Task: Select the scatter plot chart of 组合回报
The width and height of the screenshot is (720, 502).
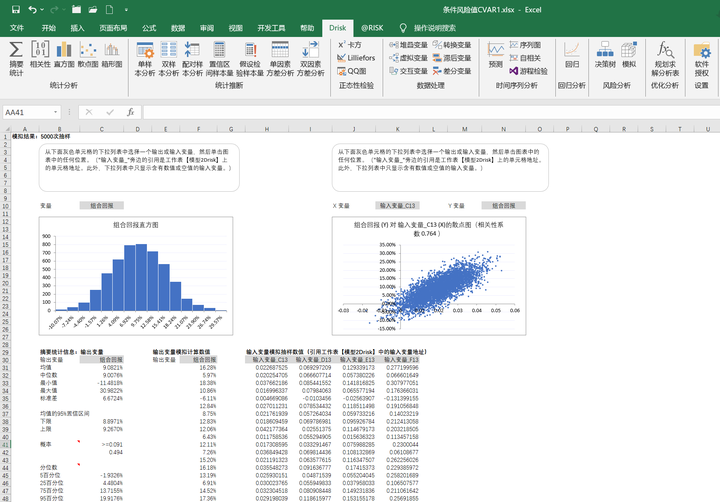Action: [429, 276]
